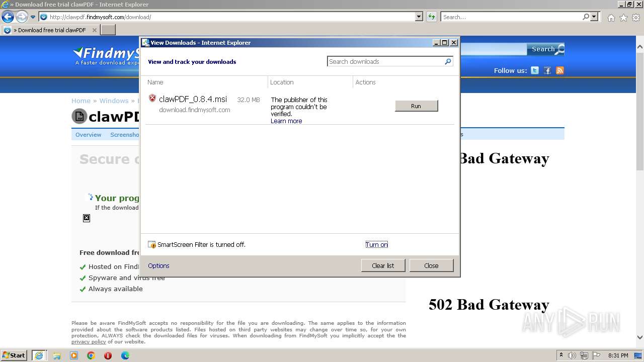Click download.findmysoft.com source text

tap(195, 110)
